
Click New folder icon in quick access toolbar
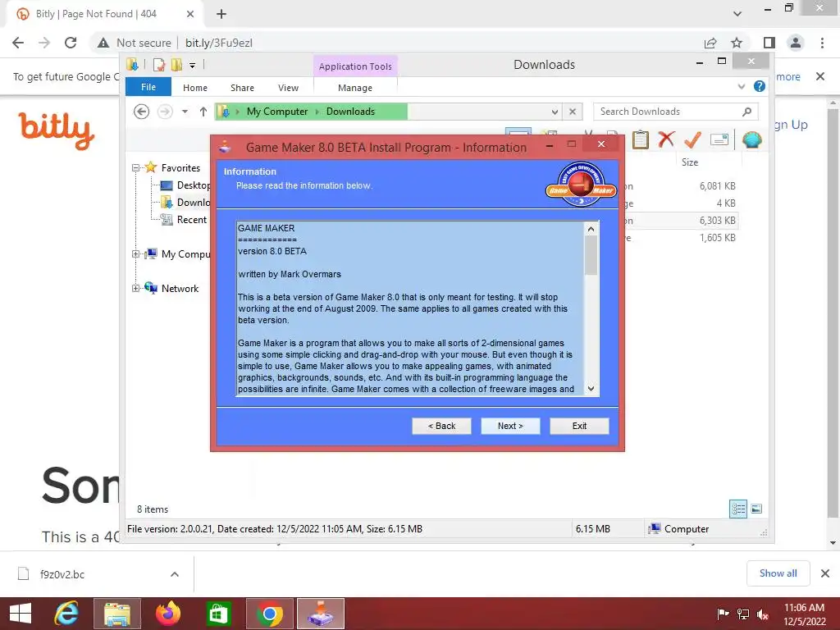click(x=177, y=65)
